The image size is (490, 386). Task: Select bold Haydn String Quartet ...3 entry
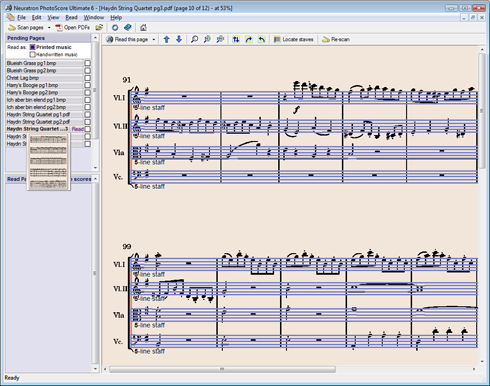click(x=37, y=129)
